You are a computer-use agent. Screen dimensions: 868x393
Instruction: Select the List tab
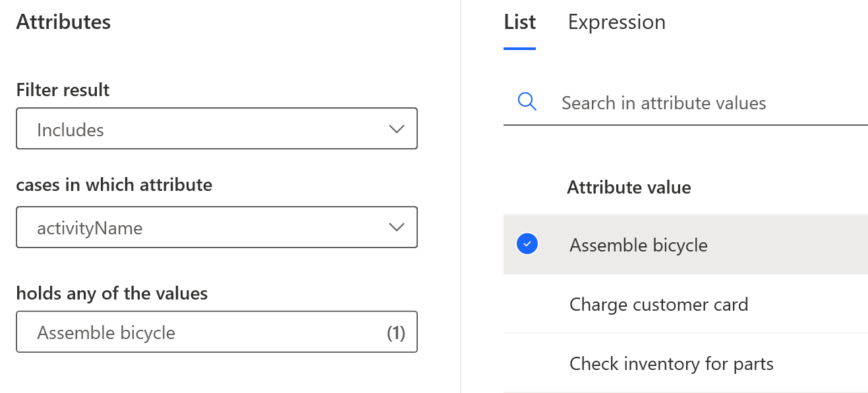click(519, 22)
